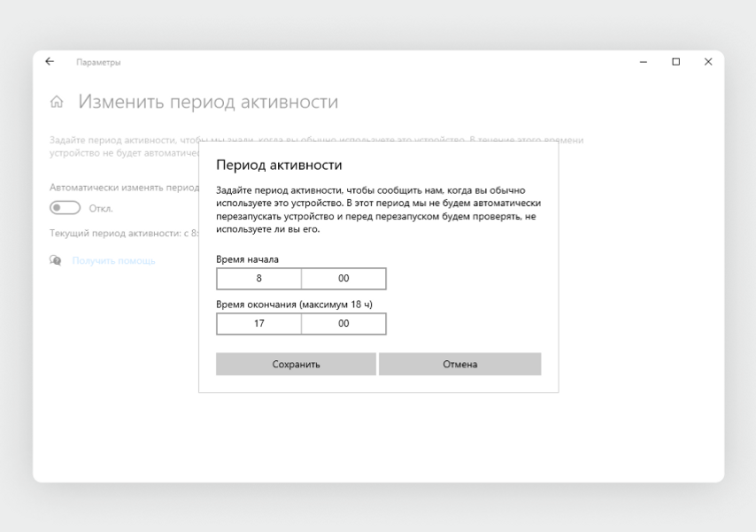Open the start time minutes field
The width and height of the screenshot is (756, 532).
[x=343, y=278]
